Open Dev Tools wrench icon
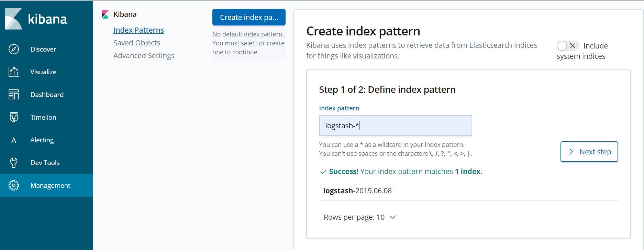Screen dimensions: 644x250 (x=14, y=163)
